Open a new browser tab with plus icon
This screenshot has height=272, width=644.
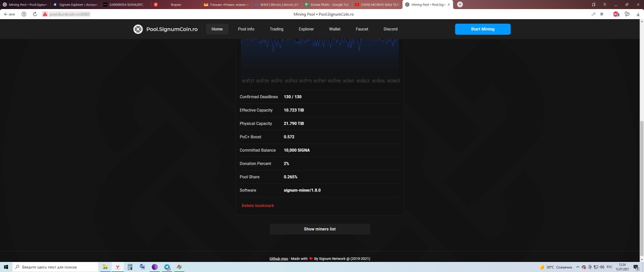[x=460, y=5]
